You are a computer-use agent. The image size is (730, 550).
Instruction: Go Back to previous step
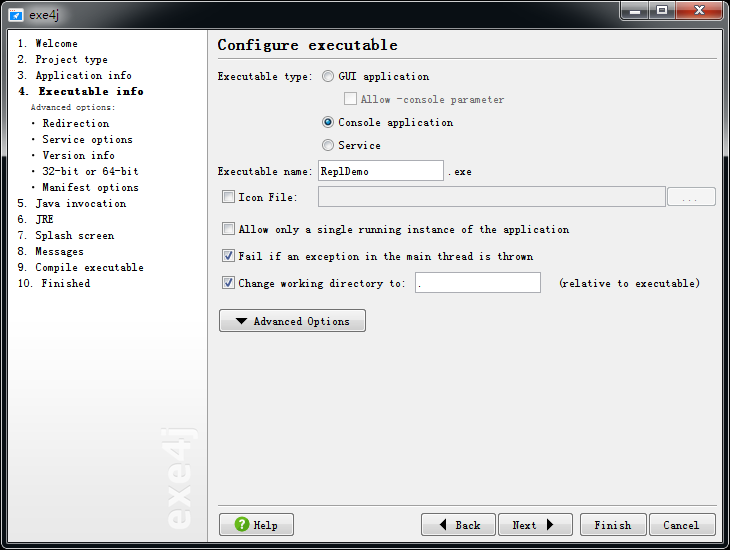pos(458,525)
